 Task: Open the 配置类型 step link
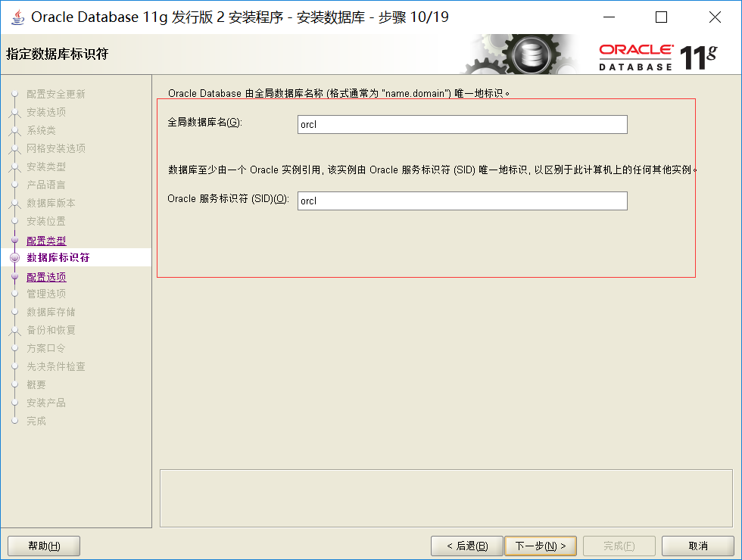tap(46, 241)
